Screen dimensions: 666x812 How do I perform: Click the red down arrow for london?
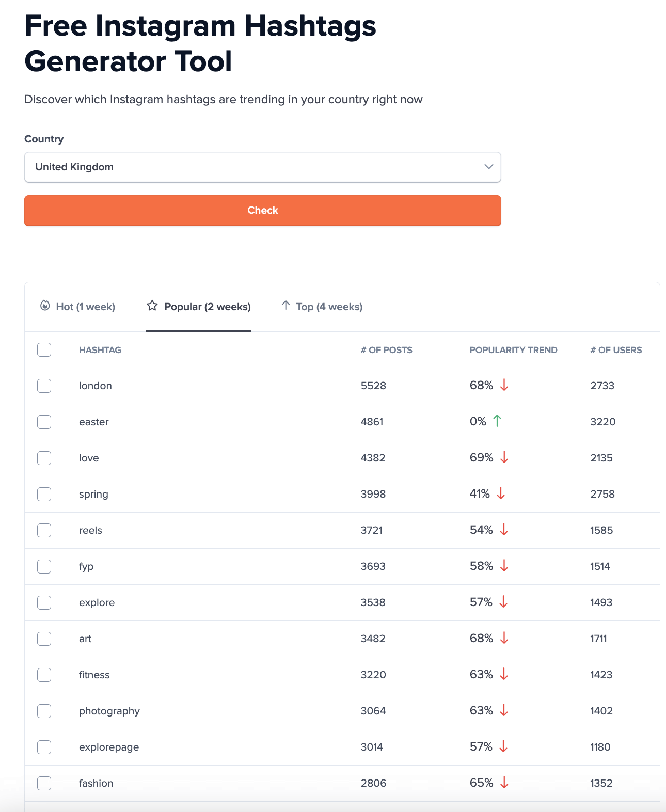point(504,385)
